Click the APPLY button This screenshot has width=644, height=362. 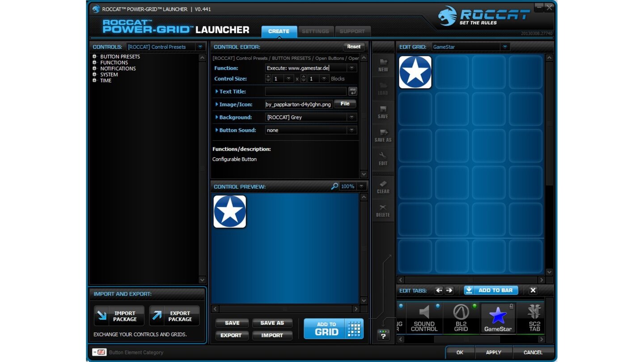click(493, 352)
